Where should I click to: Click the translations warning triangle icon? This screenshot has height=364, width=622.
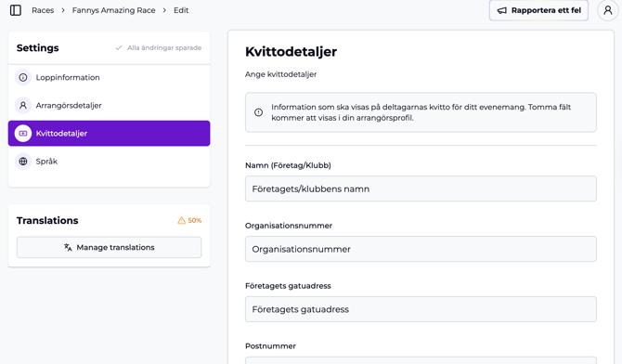(181, 220)
